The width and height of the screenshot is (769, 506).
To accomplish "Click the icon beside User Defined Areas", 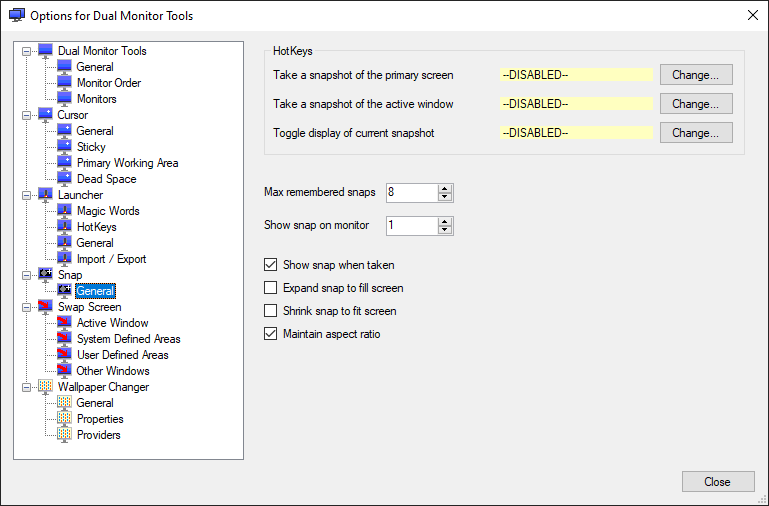I will coord(64,355).
